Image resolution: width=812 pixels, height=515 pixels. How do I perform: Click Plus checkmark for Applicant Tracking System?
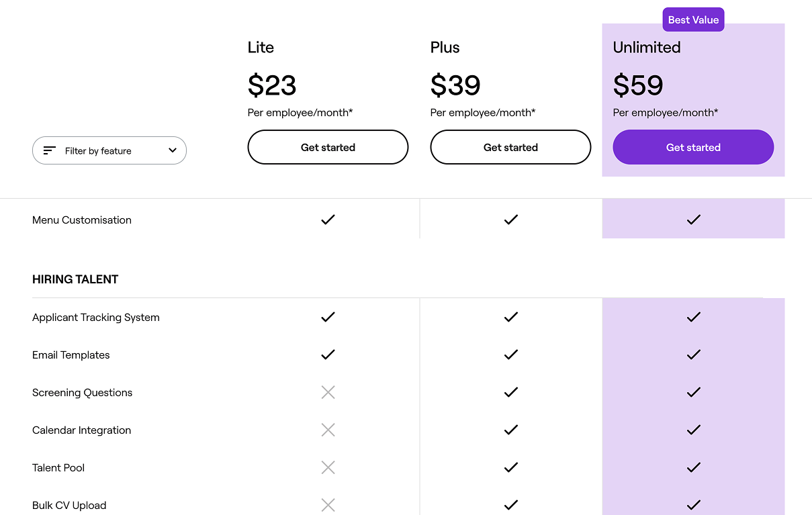click(x=510, y=317)
